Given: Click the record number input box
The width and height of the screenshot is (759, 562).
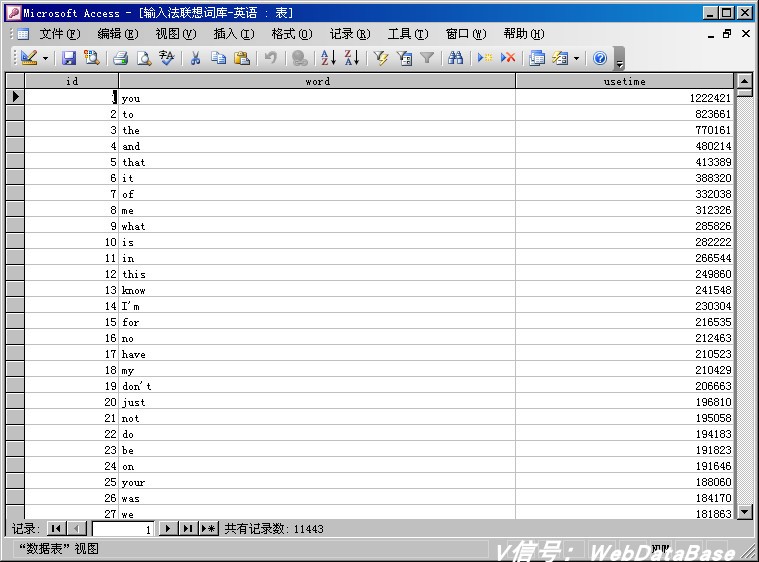Looking at the screenshot, I should pos(123,529).
